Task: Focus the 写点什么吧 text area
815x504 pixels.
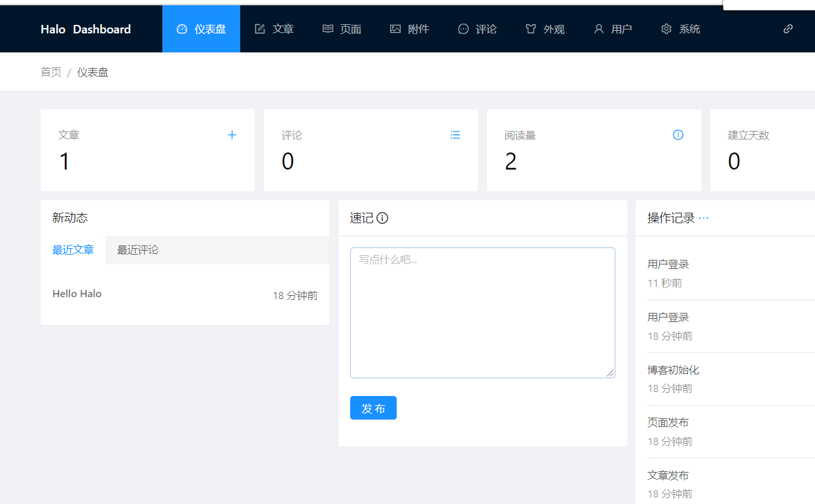Action: click(482, 313)
